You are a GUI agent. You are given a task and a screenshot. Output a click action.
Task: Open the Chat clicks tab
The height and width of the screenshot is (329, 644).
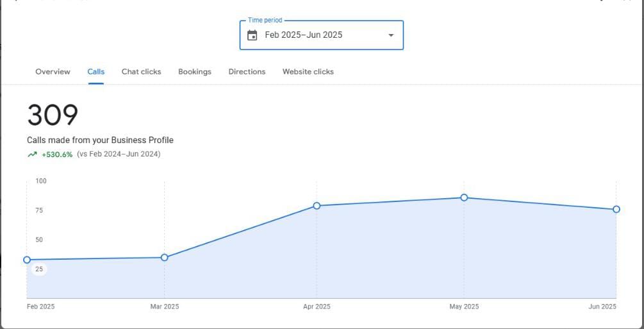click(x=141, y=72)
